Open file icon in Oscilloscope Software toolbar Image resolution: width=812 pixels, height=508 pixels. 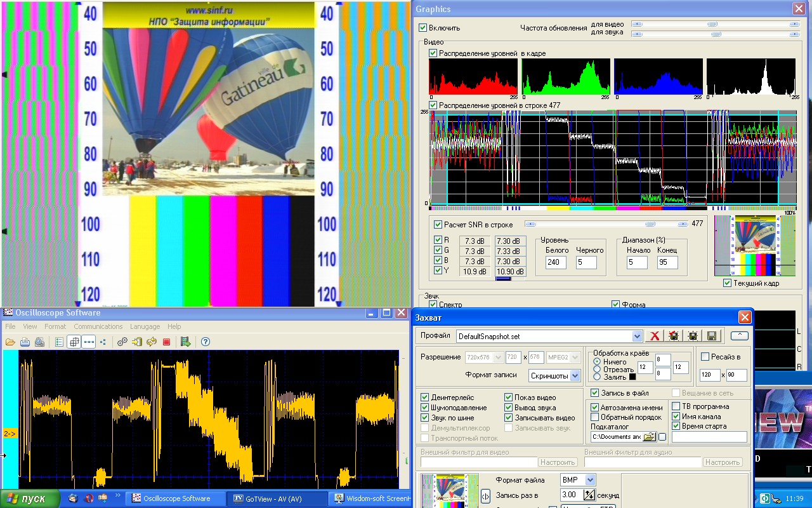tap(10, 342)
